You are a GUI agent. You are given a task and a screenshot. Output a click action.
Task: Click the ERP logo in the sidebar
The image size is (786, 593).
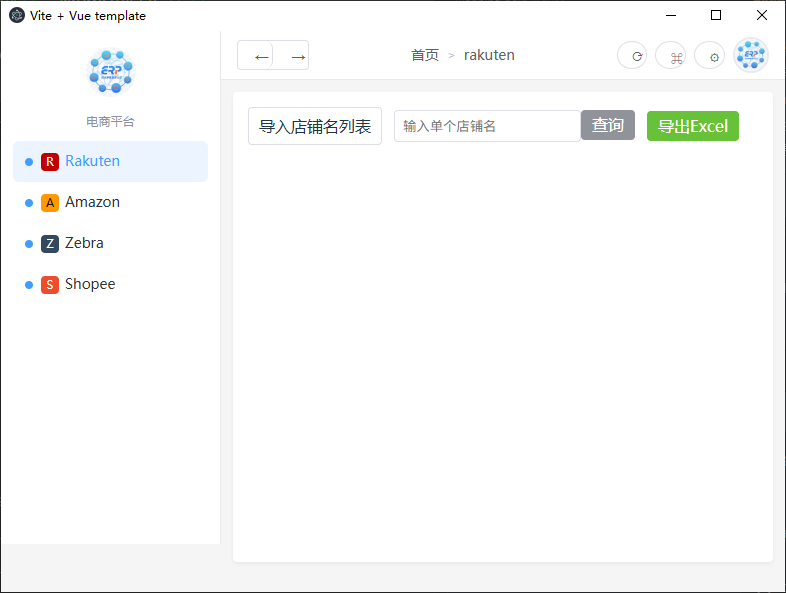pos(110,72)
